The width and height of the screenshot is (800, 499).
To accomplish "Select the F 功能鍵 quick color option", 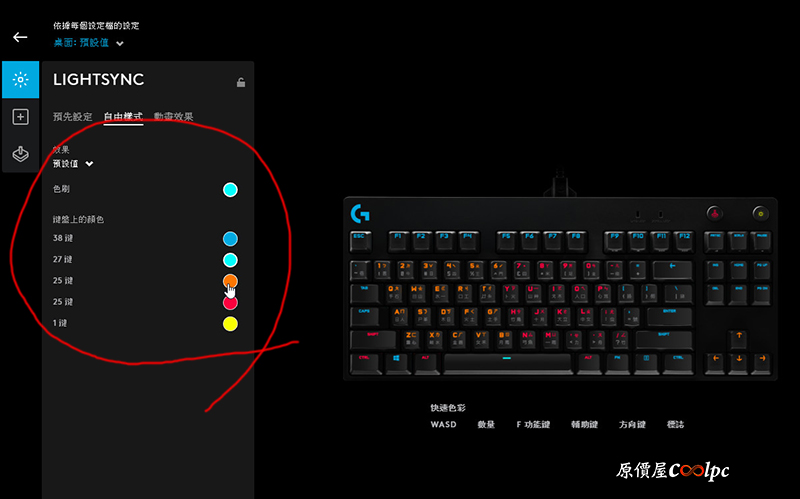I will coord(533,424).
